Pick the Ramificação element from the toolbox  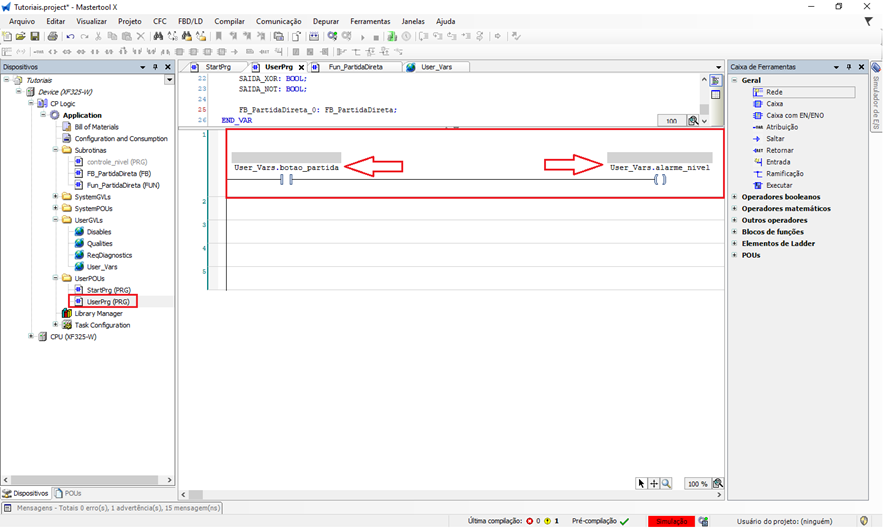coord(784,173)
